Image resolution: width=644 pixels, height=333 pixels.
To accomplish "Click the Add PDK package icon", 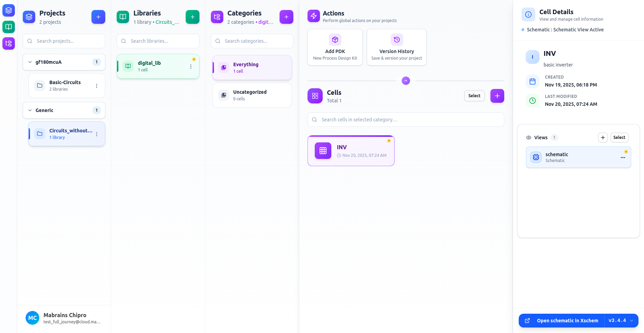I will point(335,39).
